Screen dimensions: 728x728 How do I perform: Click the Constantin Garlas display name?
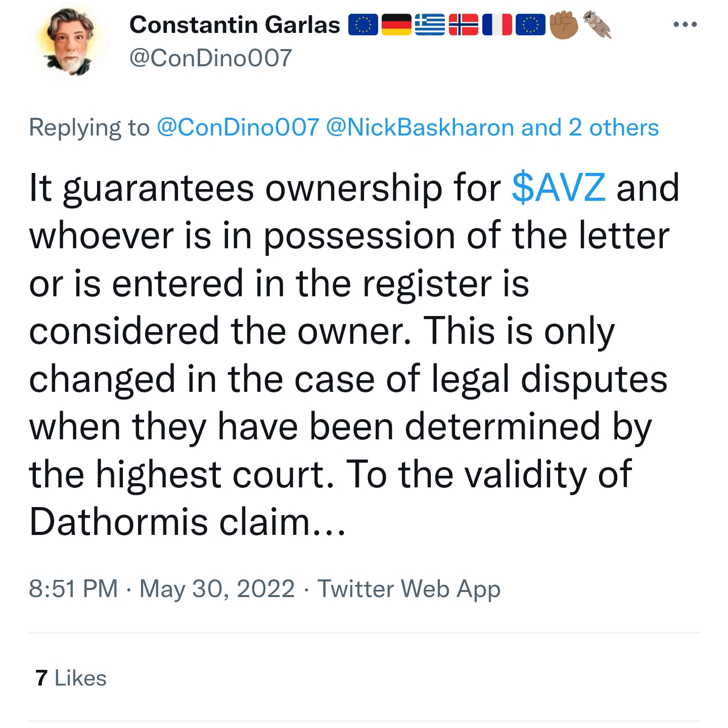coord(235,25)
